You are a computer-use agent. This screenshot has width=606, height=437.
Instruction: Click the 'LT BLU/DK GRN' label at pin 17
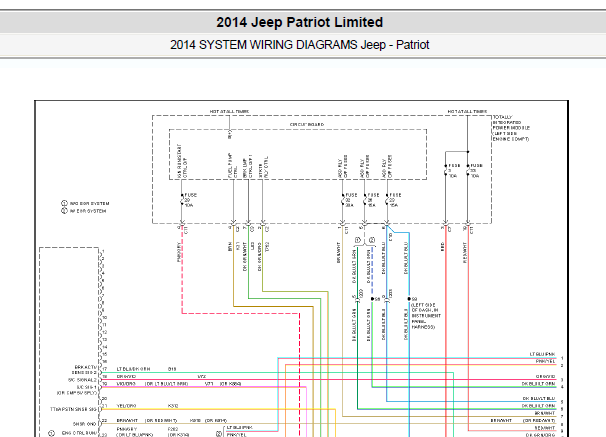point(133,369)
